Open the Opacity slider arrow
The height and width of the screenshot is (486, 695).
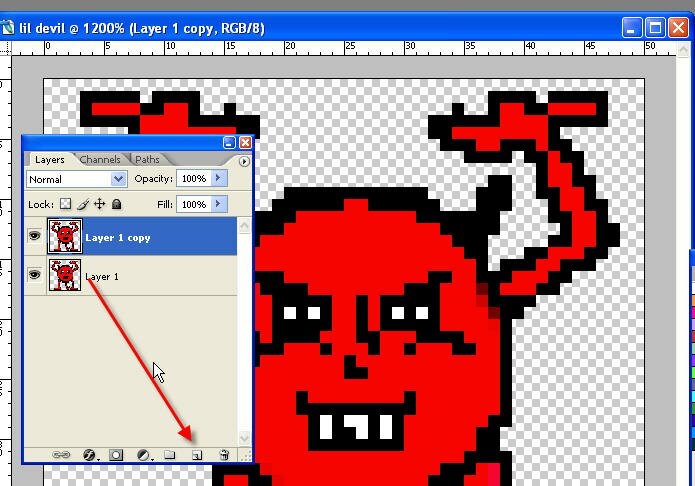click(219, 178)
